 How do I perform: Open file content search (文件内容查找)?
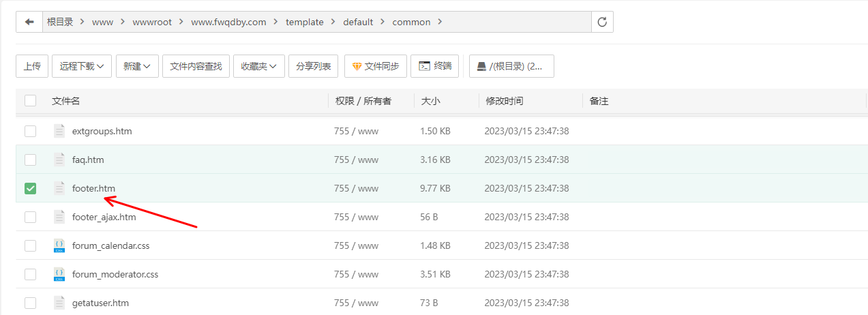click(196, 66)
